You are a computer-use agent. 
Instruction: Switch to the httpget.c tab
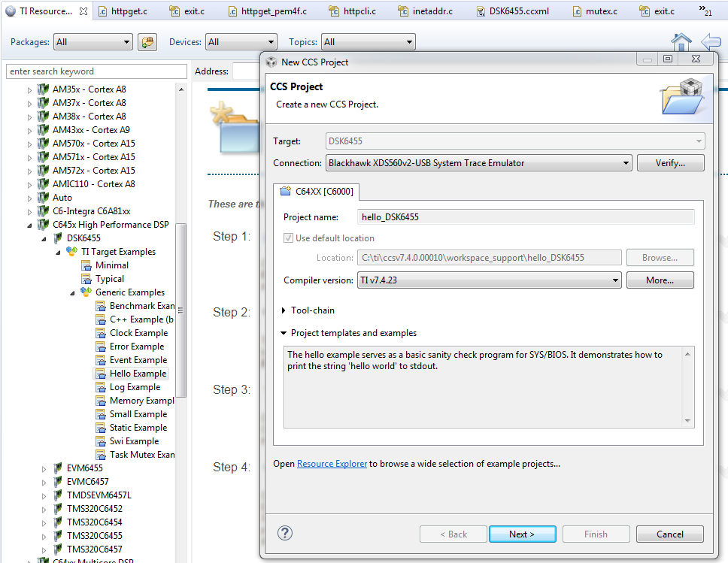click(123, 11)
